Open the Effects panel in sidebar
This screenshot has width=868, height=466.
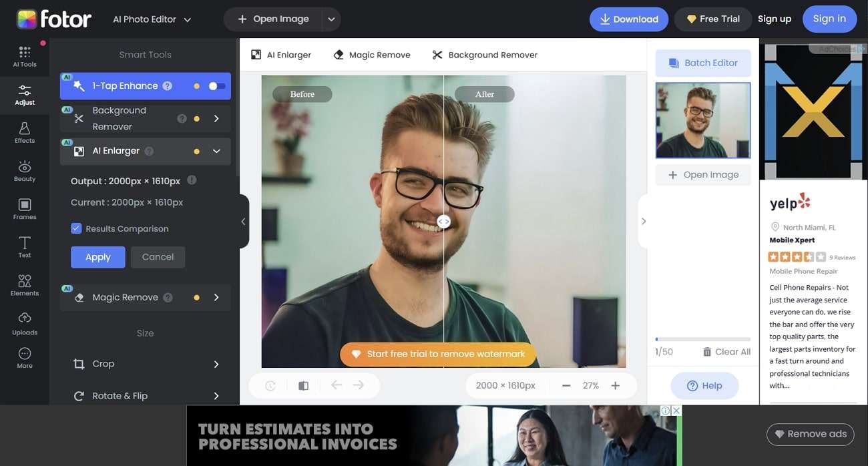25,132
